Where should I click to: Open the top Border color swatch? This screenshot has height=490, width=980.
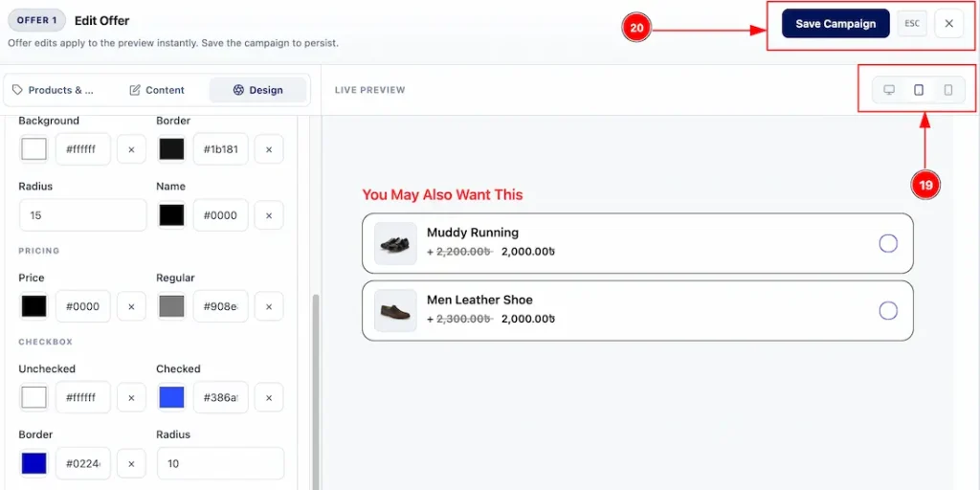click(171, 149)
